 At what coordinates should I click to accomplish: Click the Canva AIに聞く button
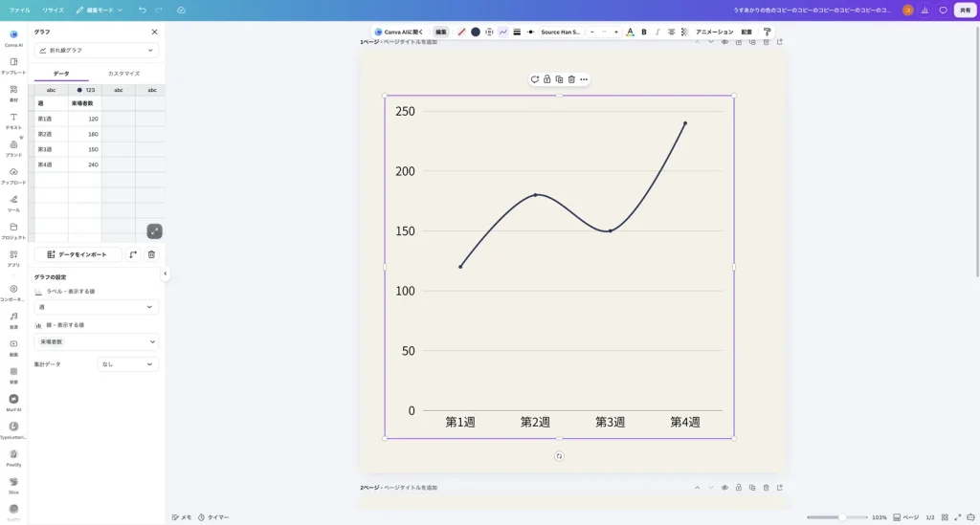399,32
